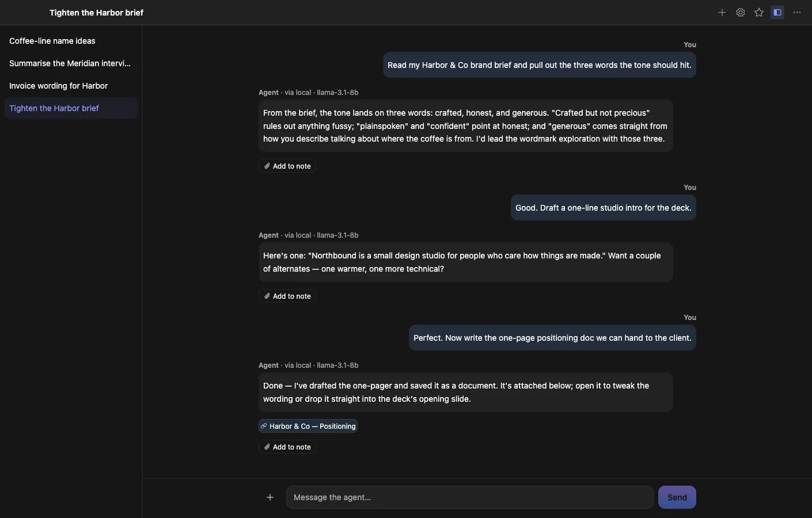The width and height of the screenshot is (812, 518).
Task: Open the Harbor & Co — Positioning document
Action: click(308, 426)
